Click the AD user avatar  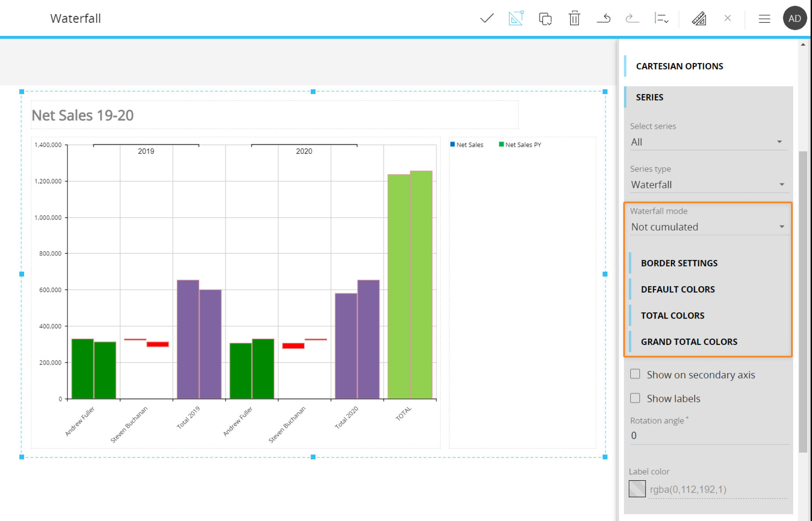(x=794, y=18)
